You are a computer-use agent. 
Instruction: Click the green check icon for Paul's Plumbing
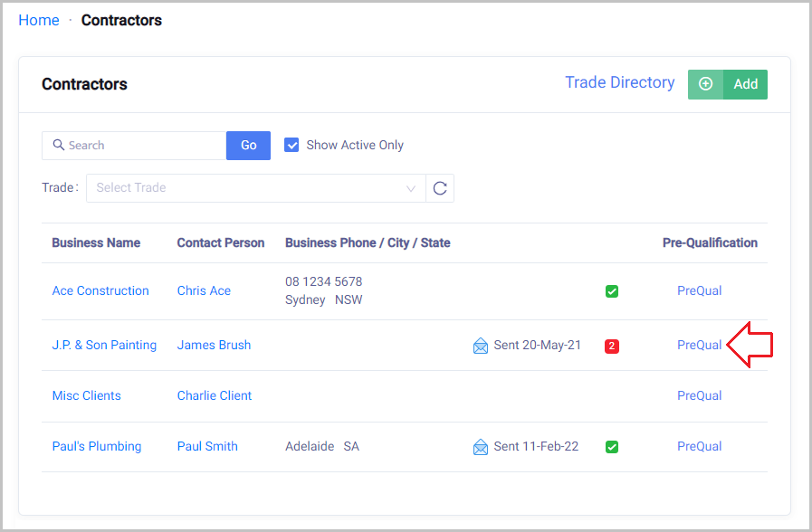612,447
